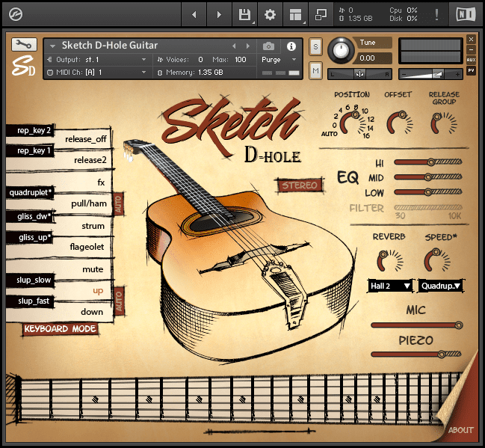Select the release_off key

(86, 139)
